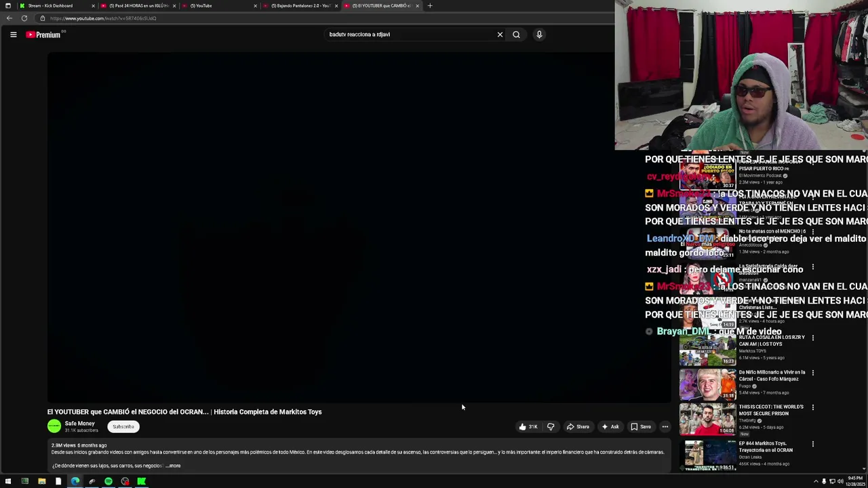Open the YouTube guide hamburger menu
Image resolution: width=868 pixels, height=488 pixels.
(13, 35)
